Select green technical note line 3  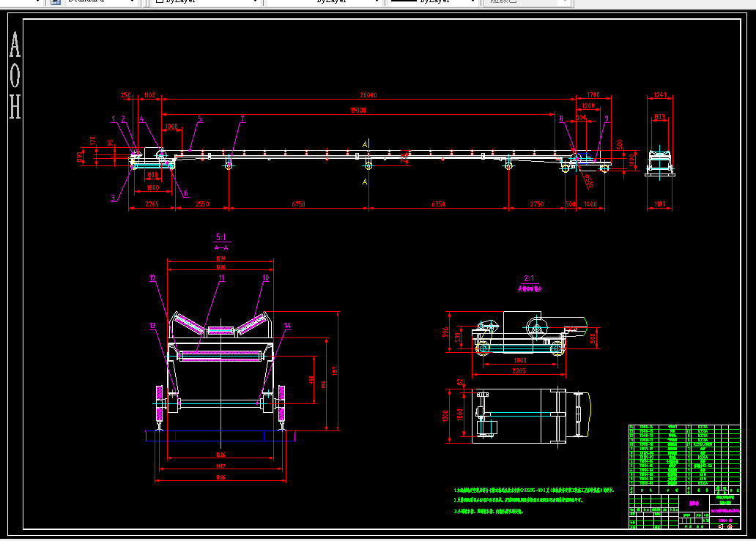pos(488,511)
